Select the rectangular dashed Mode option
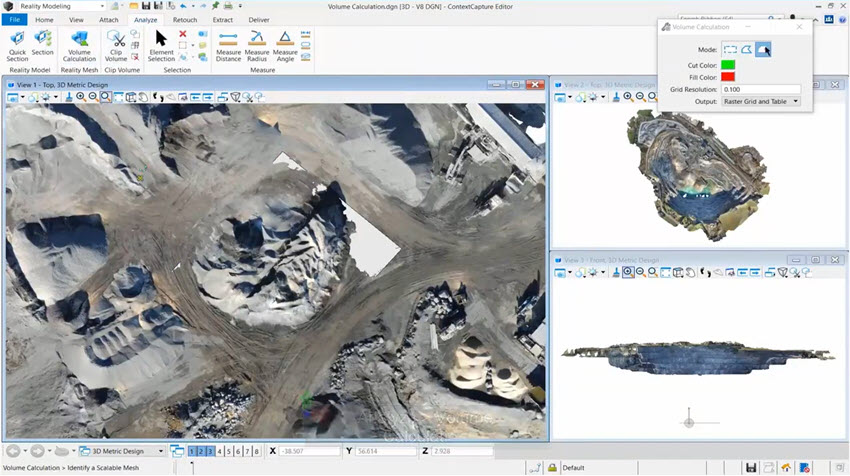The height and width of the screenshot is (476, 850). tap(729, 49)
